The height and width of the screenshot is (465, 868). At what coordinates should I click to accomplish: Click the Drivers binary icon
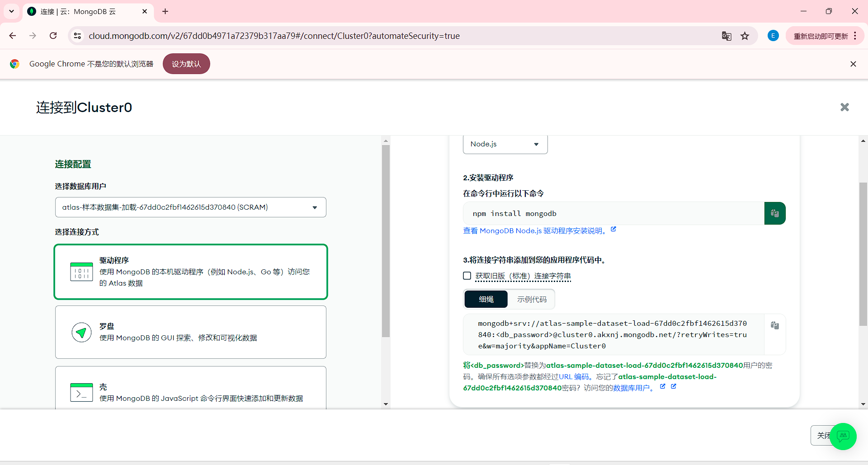81,272
